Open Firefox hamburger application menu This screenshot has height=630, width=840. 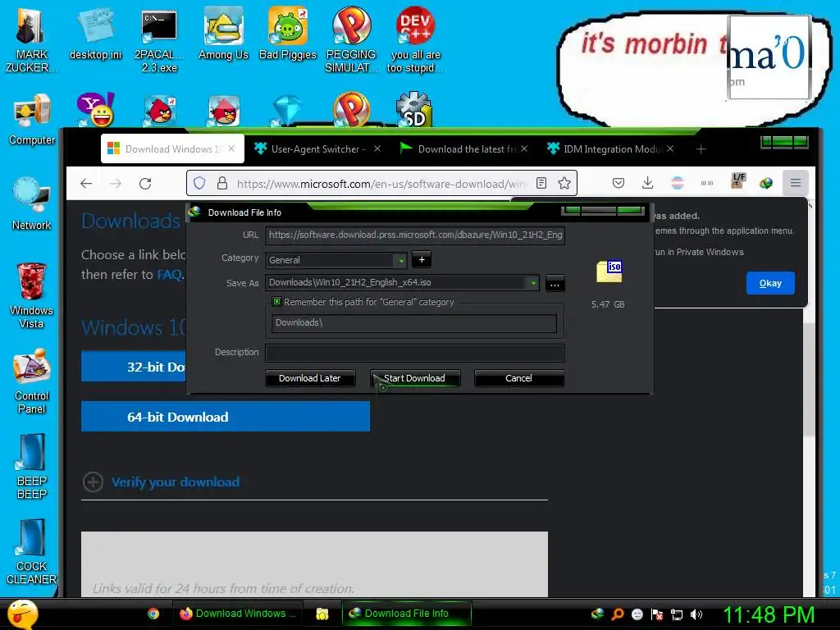click(x=796, y=183)
